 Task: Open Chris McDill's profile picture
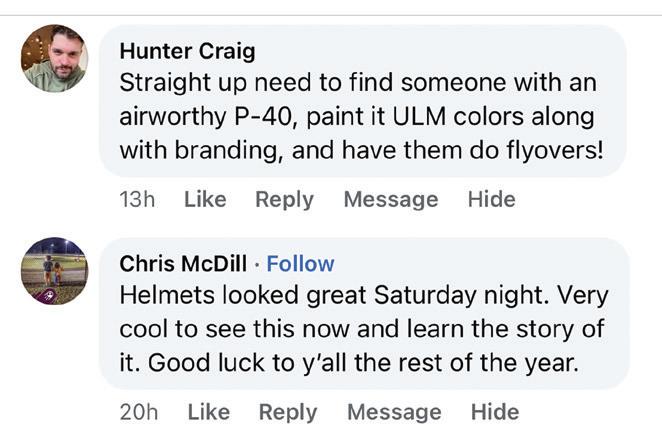(54, 270)
